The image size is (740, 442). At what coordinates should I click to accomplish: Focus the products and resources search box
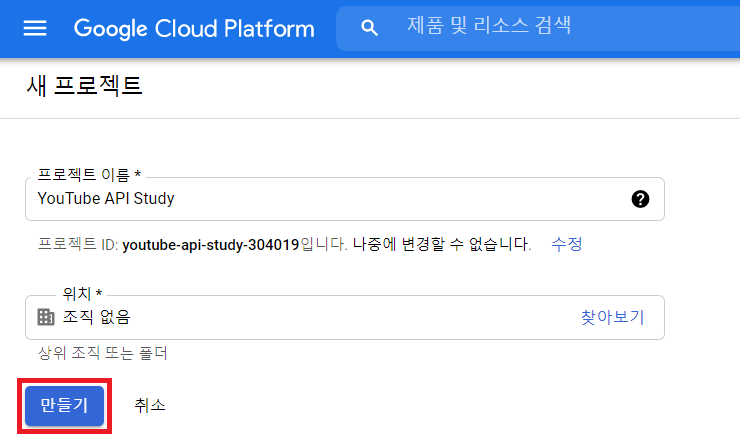(538, 28)
